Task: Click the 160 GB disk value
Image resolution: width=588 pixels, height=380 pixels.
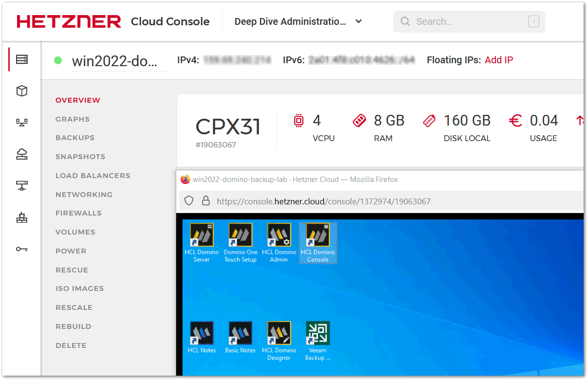Action: pyautogui.click(x=467, y=120)
